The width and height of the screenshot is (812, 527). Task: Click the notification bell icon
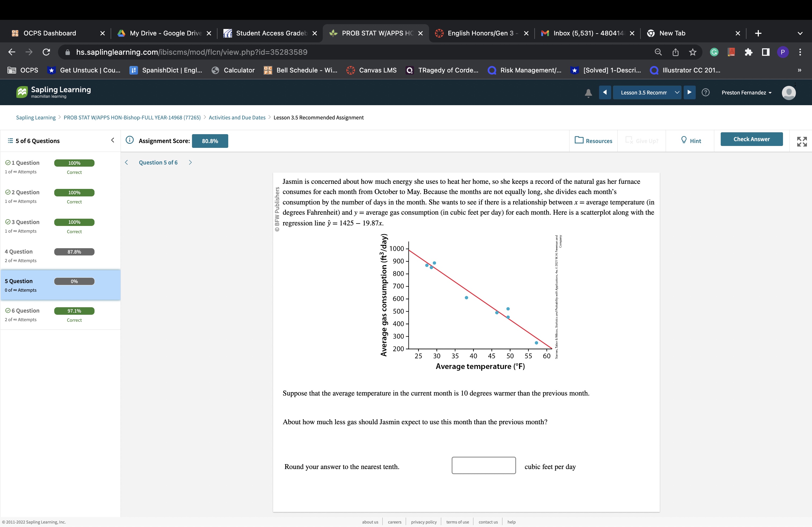[x=588, y=92]
